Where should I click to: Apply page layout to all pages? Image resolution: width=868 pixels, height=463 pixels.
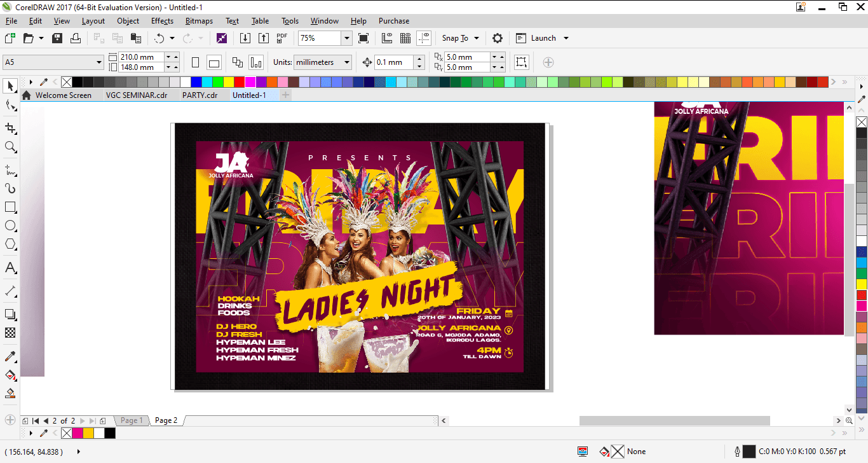[237, 62]
